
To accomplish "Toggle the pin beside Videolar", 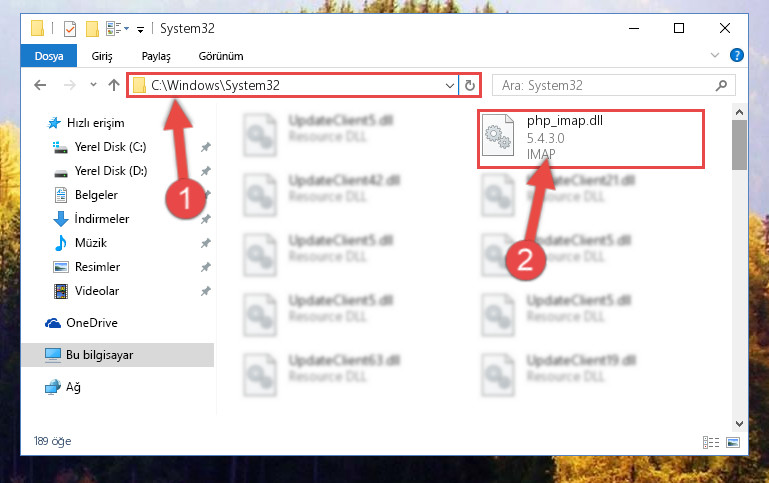I will click(x=205, y=291).
